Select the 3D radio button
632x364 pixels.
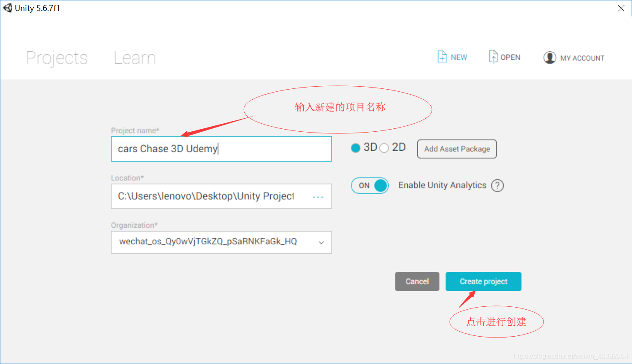(x=355, y=148)
